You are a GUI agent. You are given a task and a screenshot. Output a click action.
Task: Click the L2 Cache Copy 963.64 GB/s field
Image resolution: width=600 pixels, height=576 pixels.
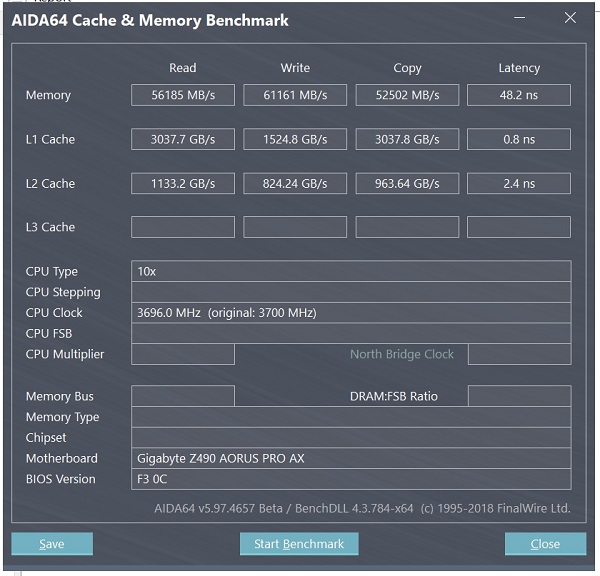(407, 183)
